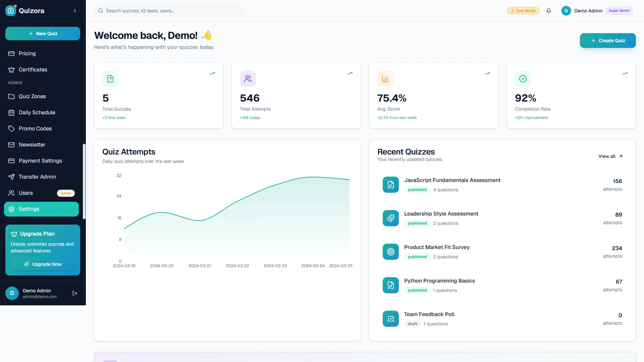Image resolution: width=644 pixels, height=362 pixels.
Task: Click the Test Mode badge
Action: [523, 11]
